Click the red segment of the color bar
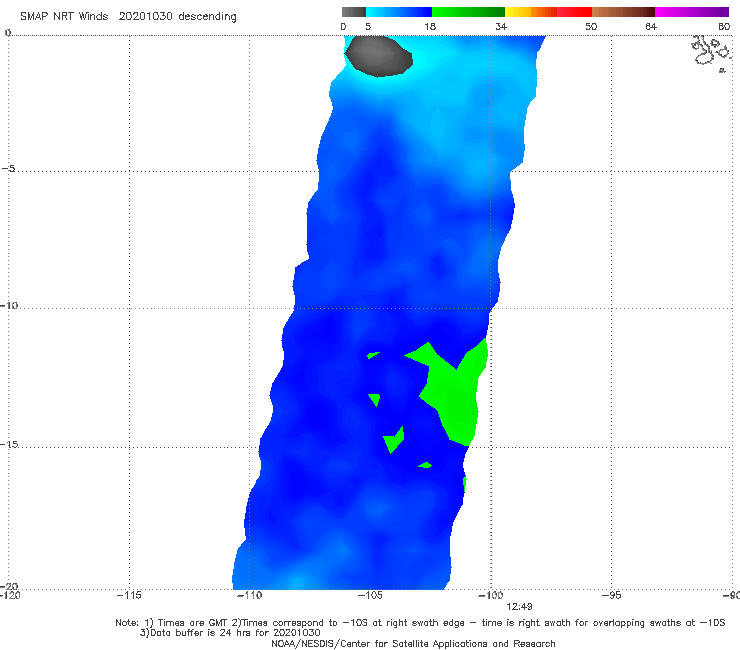The height and width of the screenshot is (650, 740). click(574, 12)
